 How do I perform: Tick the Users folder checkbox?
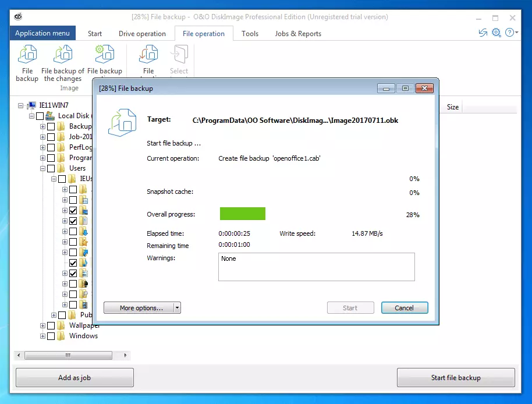pyautogui.click(x=51, y=168)
